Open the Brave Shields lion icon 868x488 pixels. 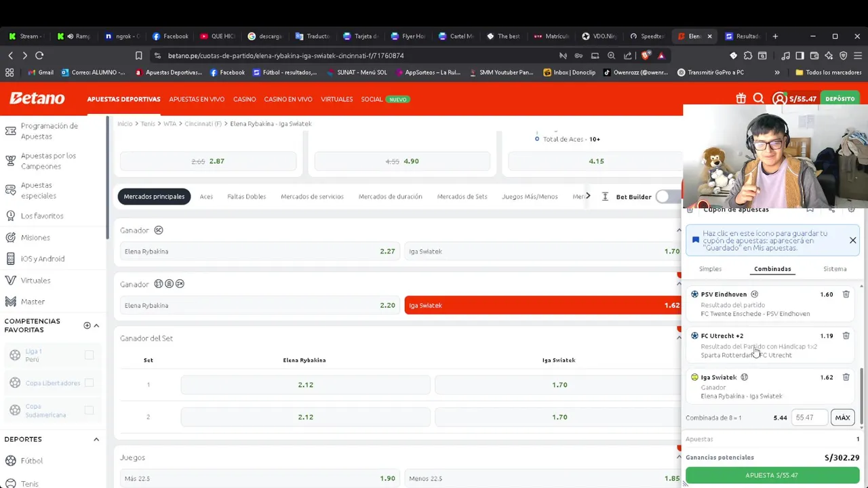coord(646,56)
